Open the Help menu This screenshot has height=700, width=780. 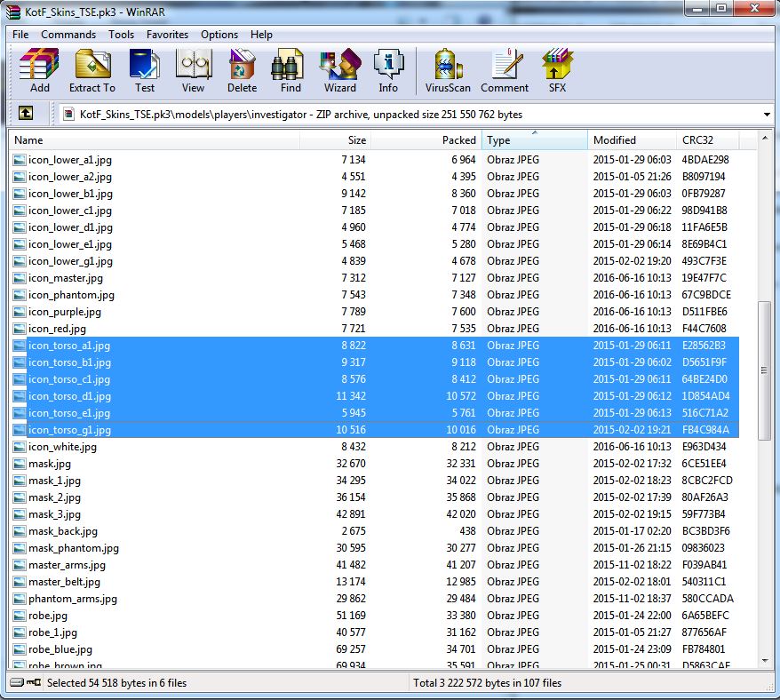point(261,35)
